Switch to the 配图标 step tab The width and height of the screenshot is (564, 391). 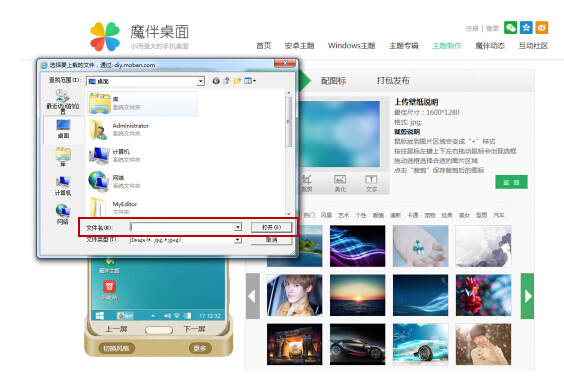click(333, 81)
